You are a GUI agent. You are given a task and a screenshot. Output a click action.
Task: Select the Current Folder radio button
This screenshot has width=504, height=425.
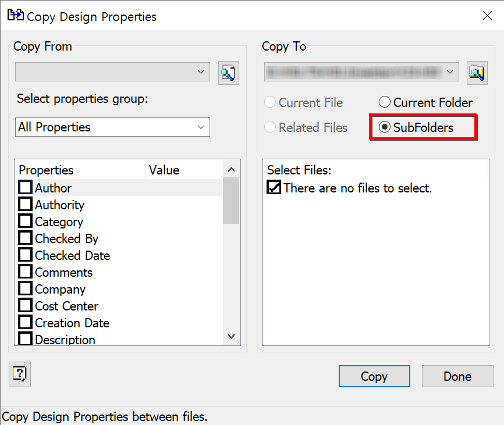point(385,102)
